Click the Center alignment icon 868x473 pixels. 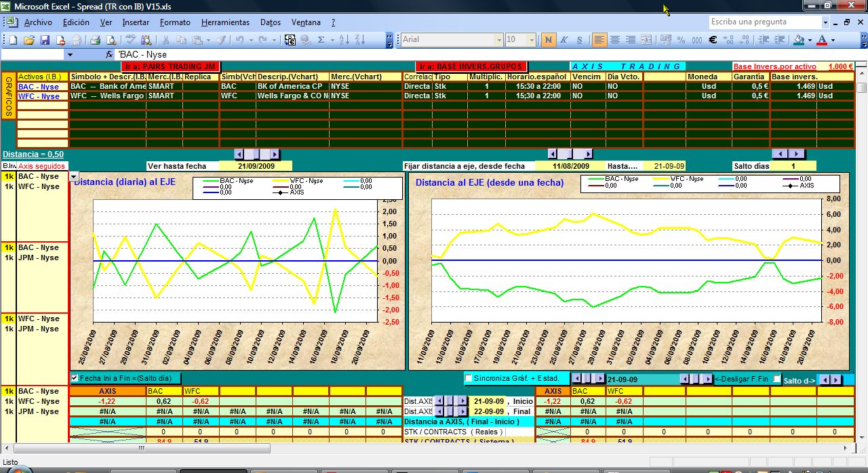point(615,40)
